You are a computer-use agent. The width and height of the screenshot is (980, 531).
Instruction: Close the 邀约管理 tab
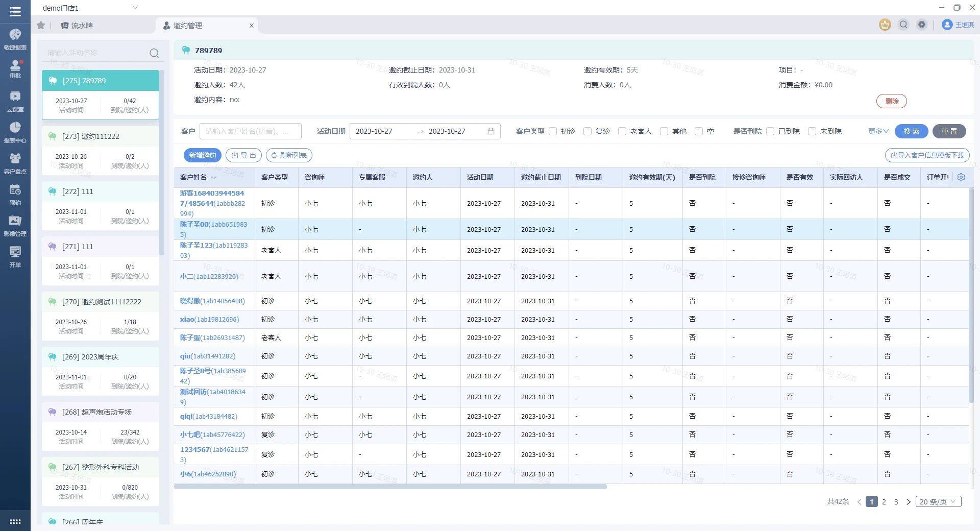point(251,26)
